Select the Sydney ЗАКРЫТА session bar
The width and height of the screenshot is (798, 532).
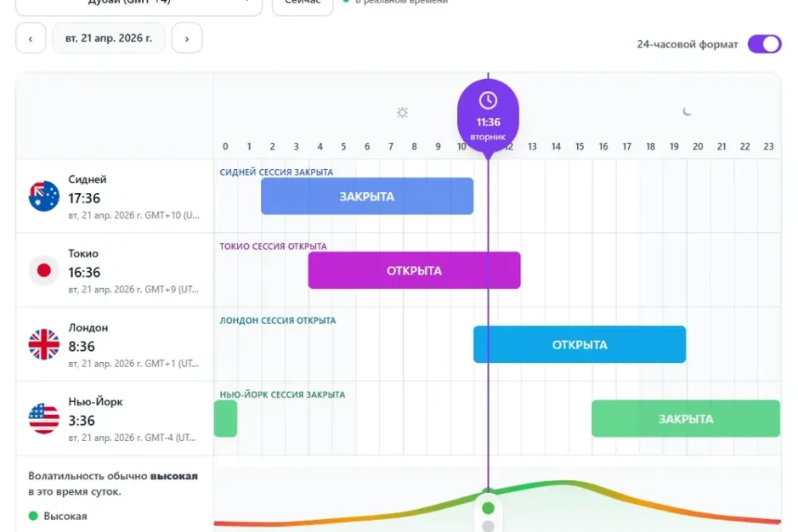[x=367, y=196]
